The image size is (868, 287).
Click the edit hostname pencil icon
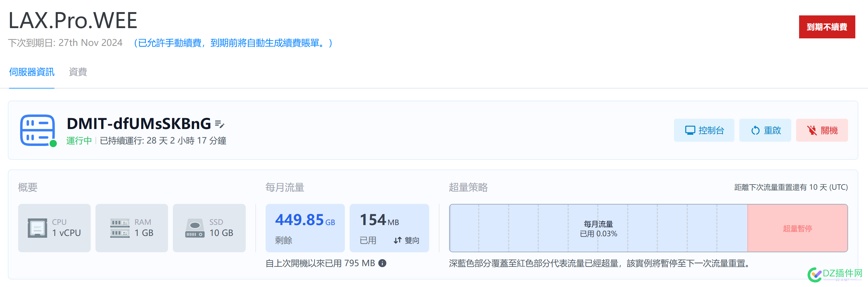point(219,124)
